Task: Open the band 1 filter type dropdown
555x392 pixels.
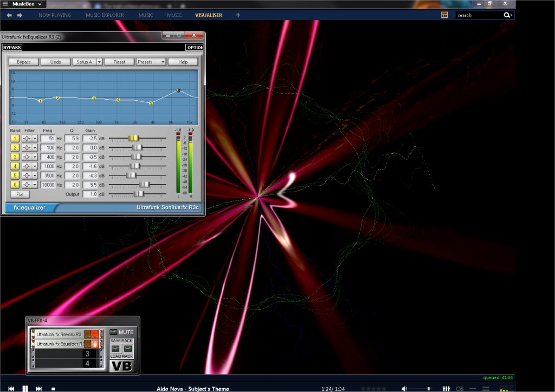Action: coord(35,139)
